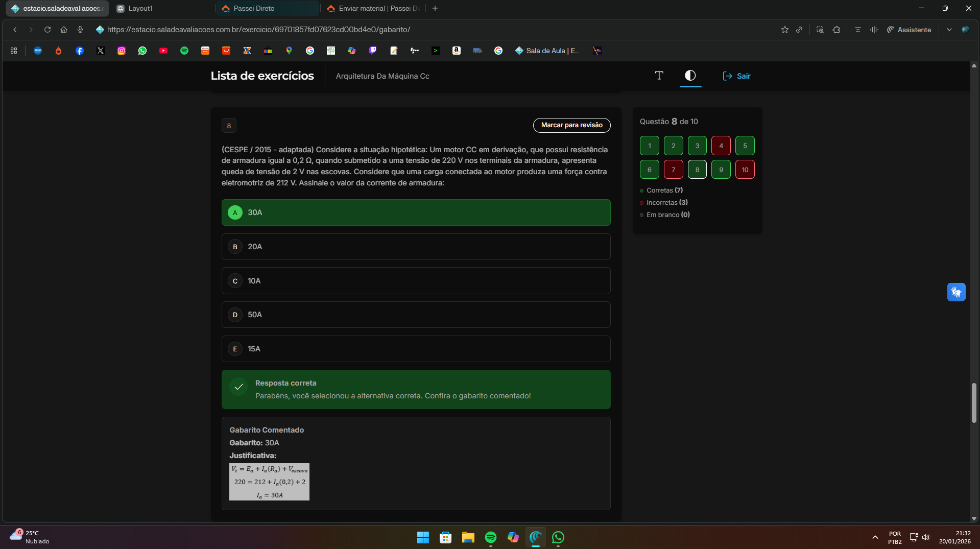The height and width of the screenshot is (549, 980).
Task: Select answer option D 50A
Action: tap(416, 315)
